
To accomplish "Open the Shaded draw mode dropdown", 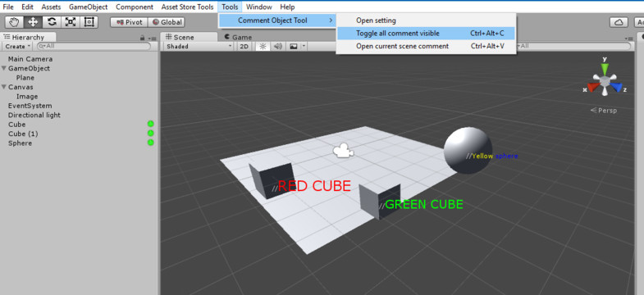I will point(199,47).
